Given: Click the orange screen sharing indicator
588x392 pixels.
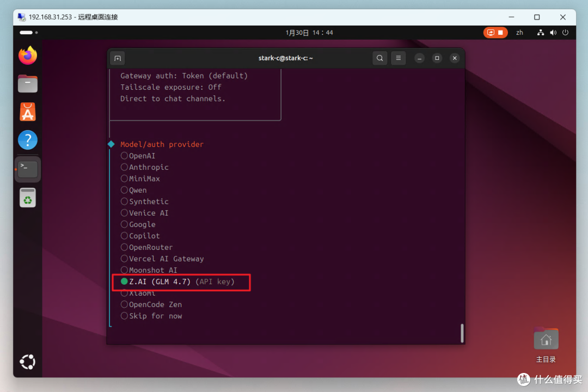Looking at the screenshot, I should (495, 33).
